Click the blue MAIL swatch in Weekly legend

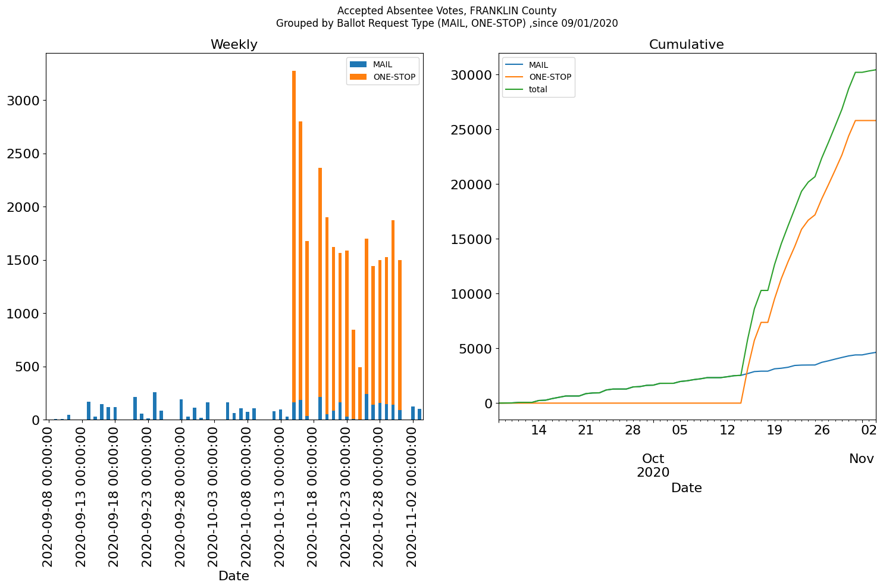point(359,64)
